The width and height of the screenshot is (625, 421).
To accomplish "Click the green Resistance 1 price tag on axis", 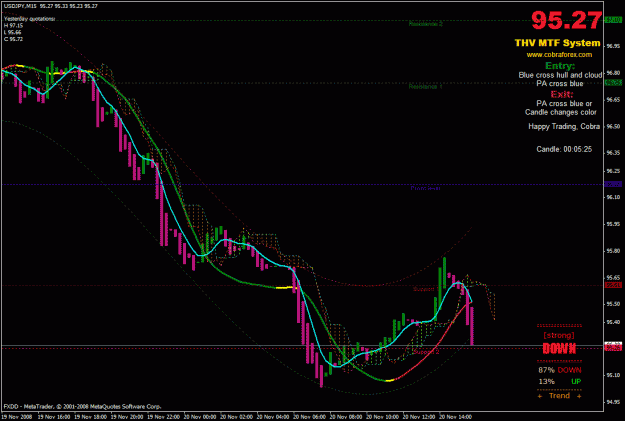I will [x=613, y=83].
